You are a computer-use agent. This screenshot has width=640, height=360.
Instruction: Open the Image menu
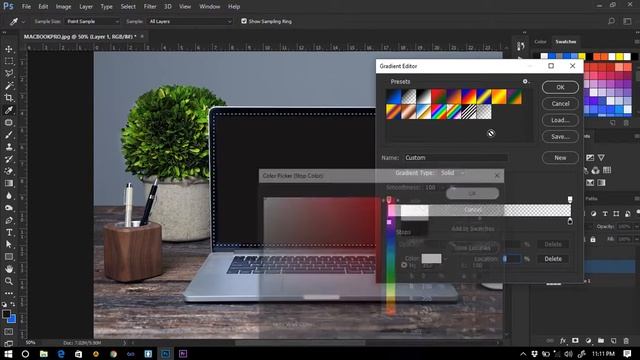click(x=63, y=7)
